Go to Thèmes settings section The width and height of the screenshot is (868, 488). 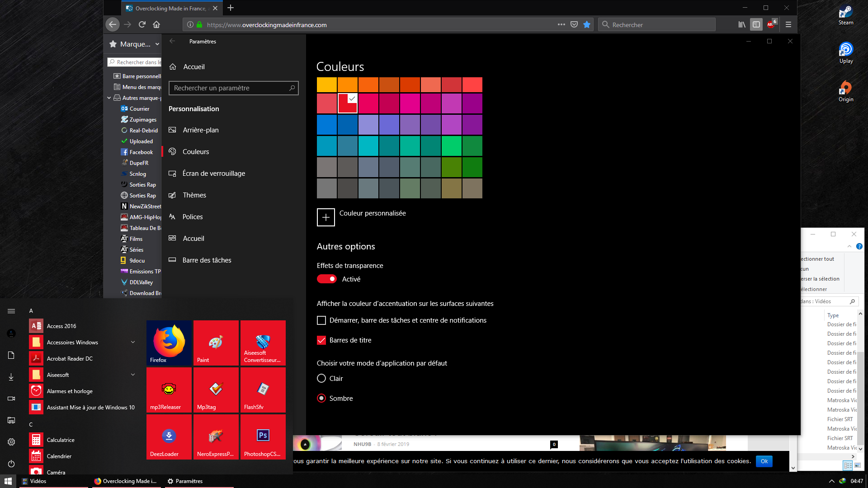pos(194,195)
